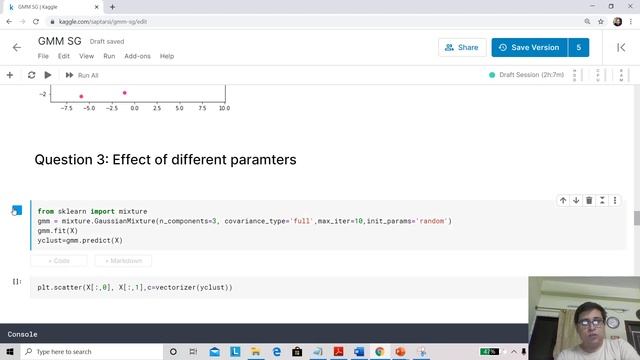Open Microsoft Store from taskbar
Viewport: 640px width, 360px height.
[297, 351]
